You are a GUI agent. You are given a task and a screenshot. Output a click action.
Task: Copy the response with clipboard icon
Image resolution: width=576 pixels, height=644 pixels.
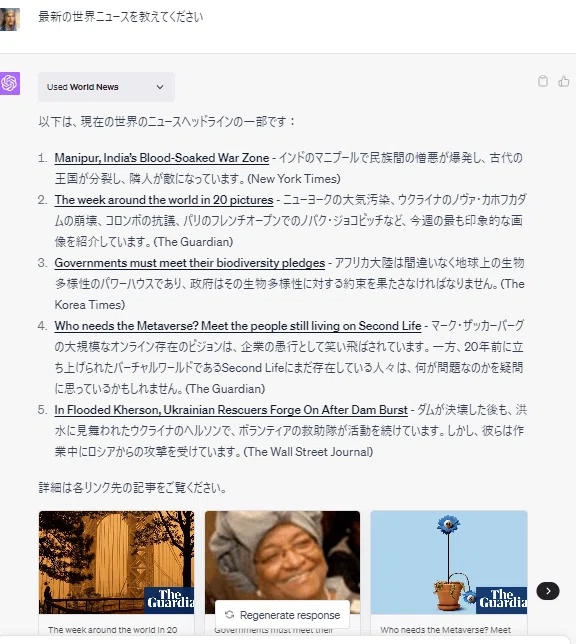coord(543,81)
